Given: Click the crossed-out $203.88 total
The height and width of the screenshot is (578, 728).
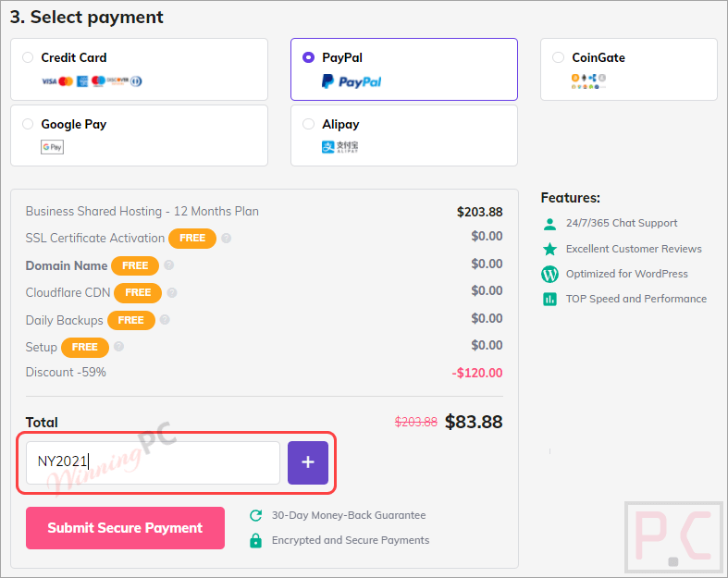Looking at the screenshot, I should coord(416,422).
